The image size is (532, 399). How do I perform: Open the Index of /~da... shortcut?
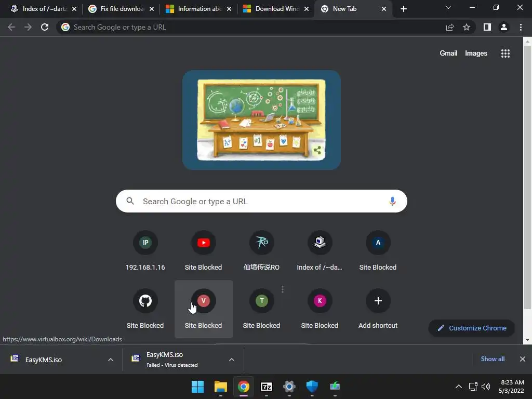320,251
